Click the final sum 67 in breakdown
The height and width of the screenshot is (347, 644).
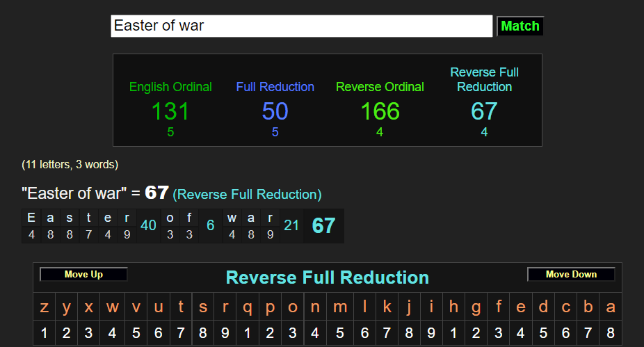[x=323, y=225]
